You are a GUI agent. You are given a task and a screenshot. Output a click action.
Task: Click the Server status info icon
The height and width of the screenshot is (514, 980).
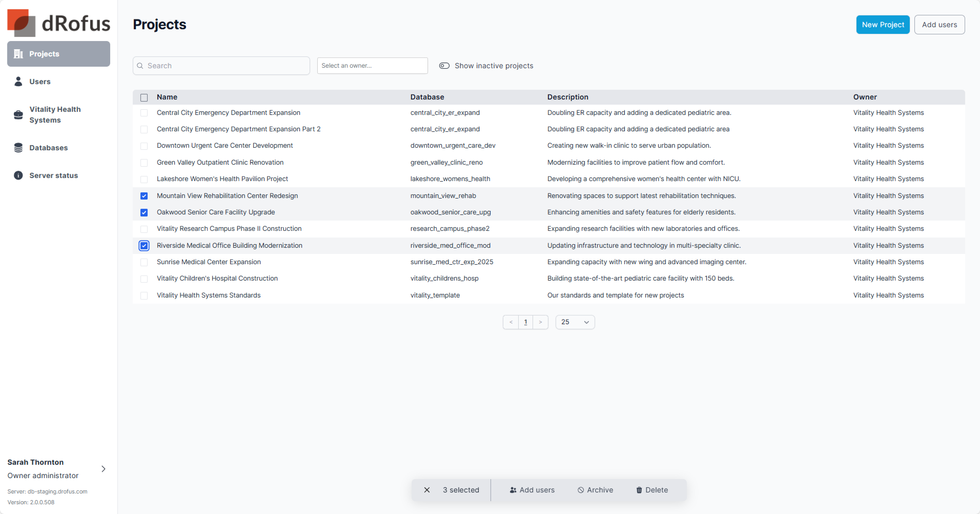click(18, 175)
